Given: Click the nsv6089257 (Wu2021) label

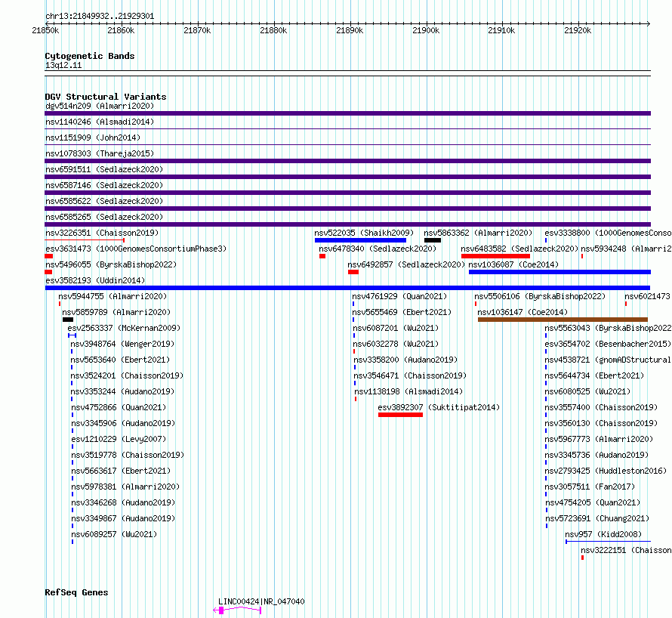Looking at the screenshot, I should point(114,534).
